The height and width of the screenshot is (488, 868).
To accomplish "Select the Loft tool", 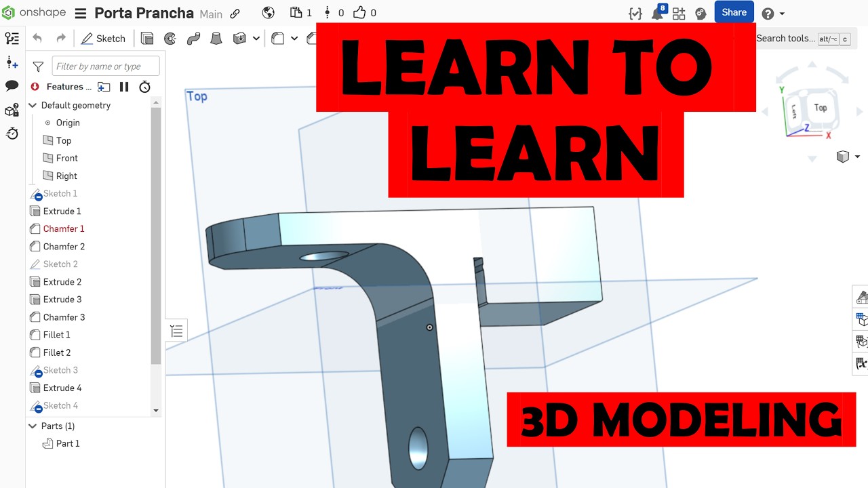I will coord(216,39).
